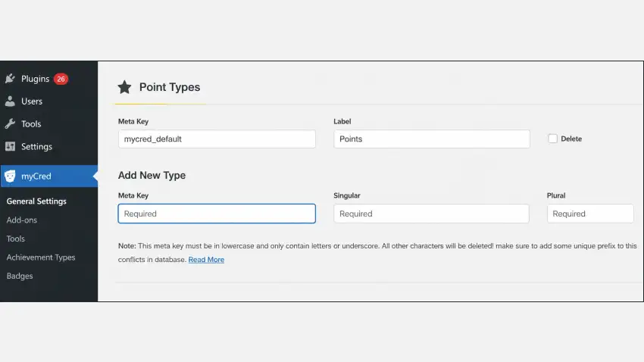The height and width of the screenshot is (362, 644).
Task: Click the Singular field label
Action: pos(347,195)
